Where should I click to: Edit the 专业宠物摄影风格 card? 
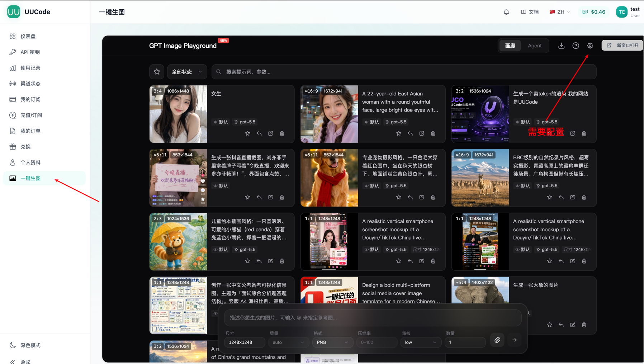pyautogui.click(x=422, y=197)
